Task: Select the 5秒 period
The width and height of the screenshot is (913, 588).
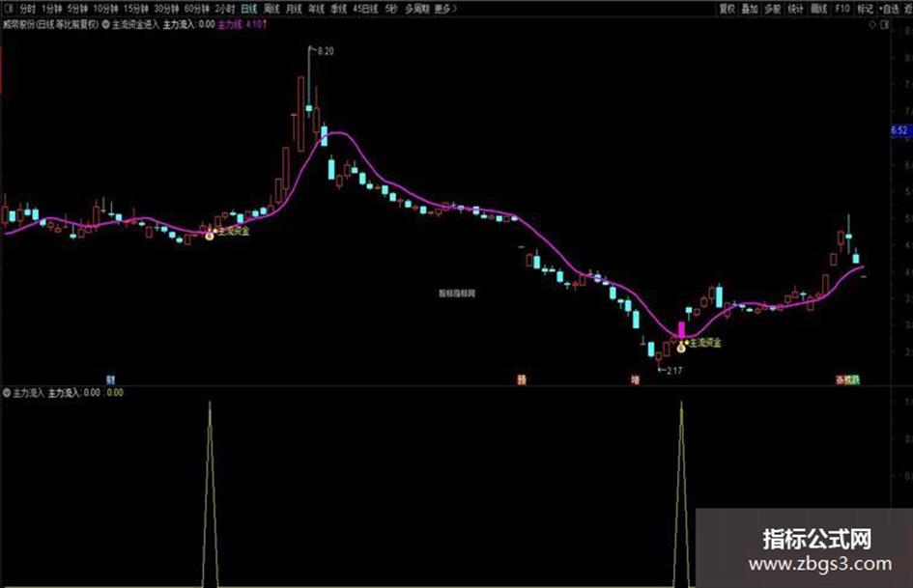Action: pos(391,9)
